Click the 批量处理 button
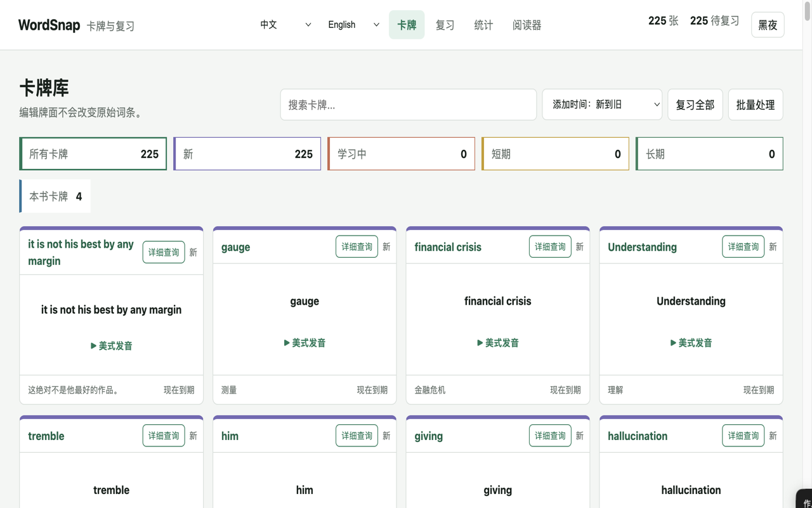This screenshot has height=508, width=812. (x=756, y=105)
